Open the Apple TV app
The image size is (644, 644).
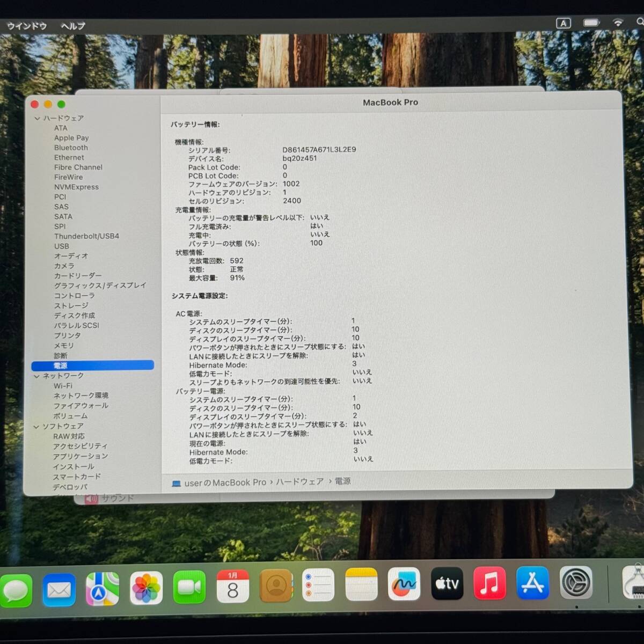447,583
